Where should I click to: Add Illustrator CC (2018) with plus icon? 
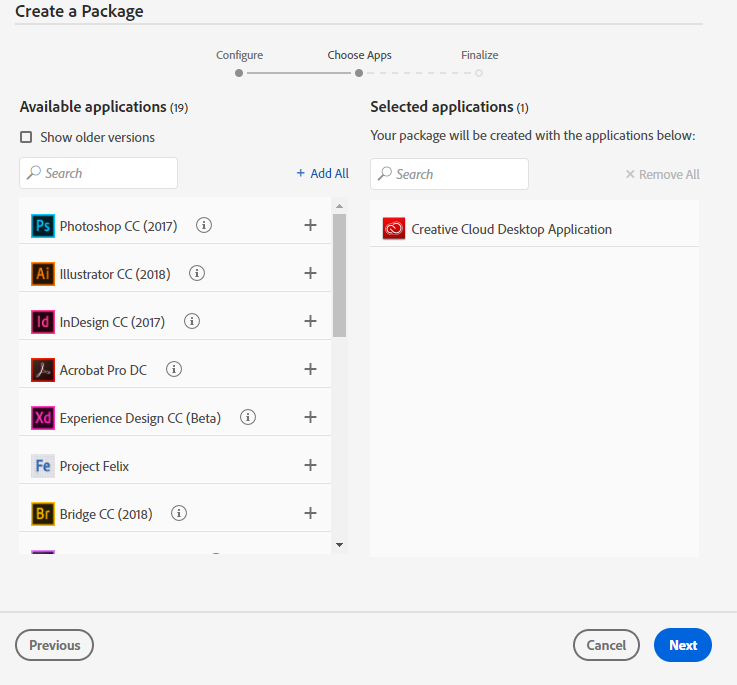[x=310, y=273]
